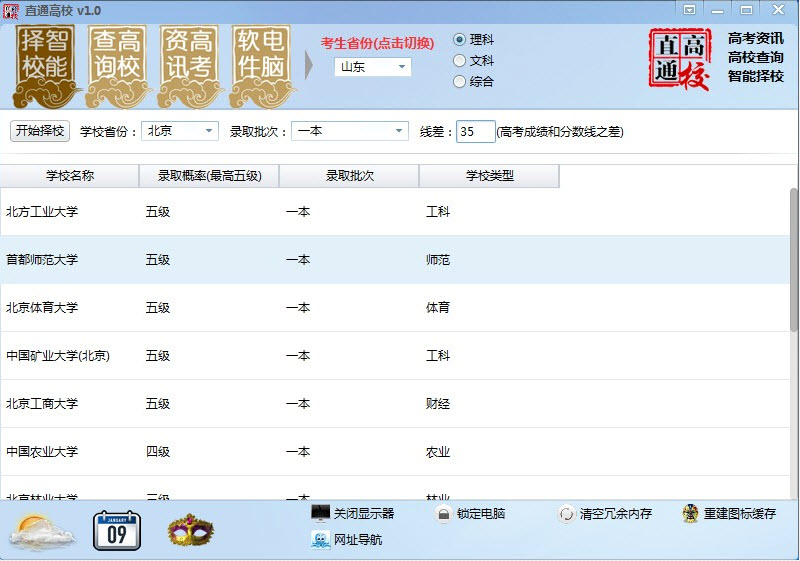Open the calendar icon showing 09
Screen dimensions: 800x561
tap(117, 530)
